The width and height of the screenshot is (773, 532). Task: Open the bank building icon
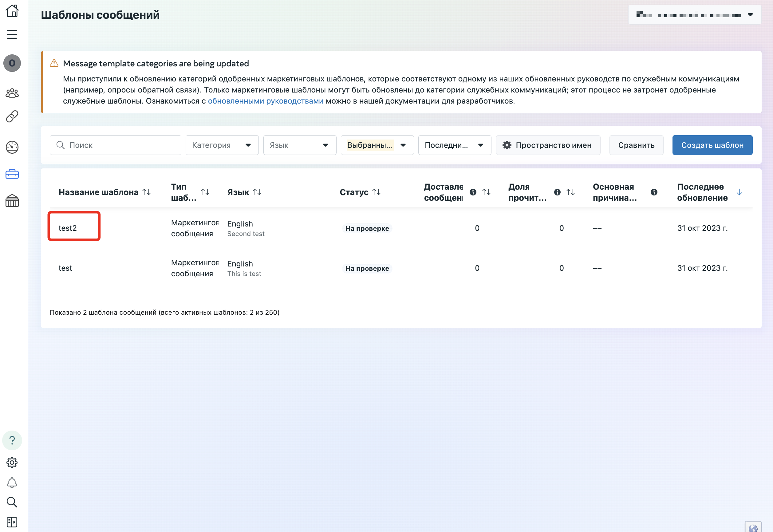(x=12, y=201)
